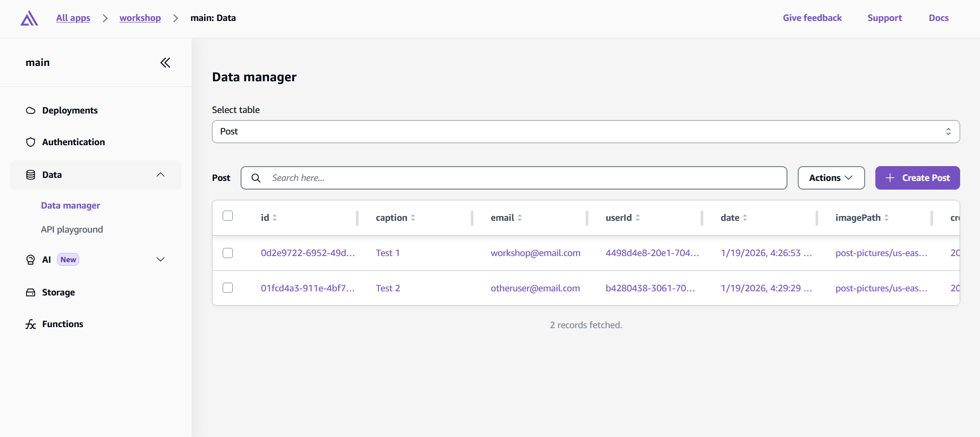This screenshot has height=437, width=980.
Task: Click workshop@email.com email cell
Action: pyautogui.click(x=535, y=253)
